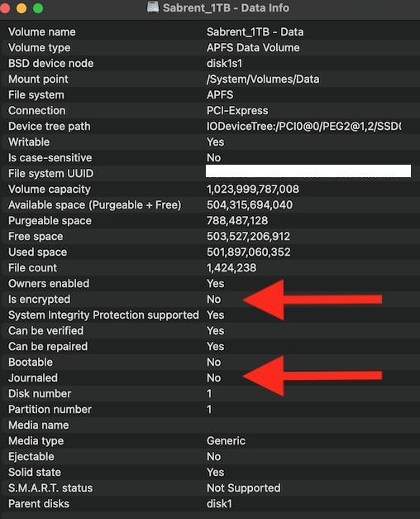Click the yellow minimize window button

(21, 8)
